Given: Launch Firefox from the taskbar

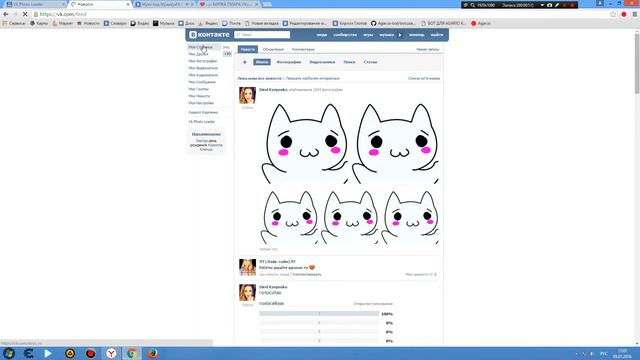Looking at the screenshot, I should point(153,353).
